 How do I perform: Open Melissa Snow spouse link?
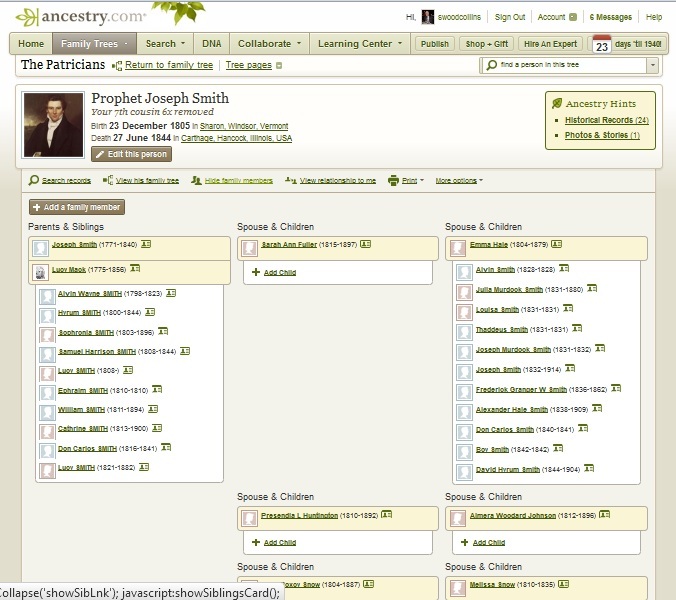[x=492, y=584]
